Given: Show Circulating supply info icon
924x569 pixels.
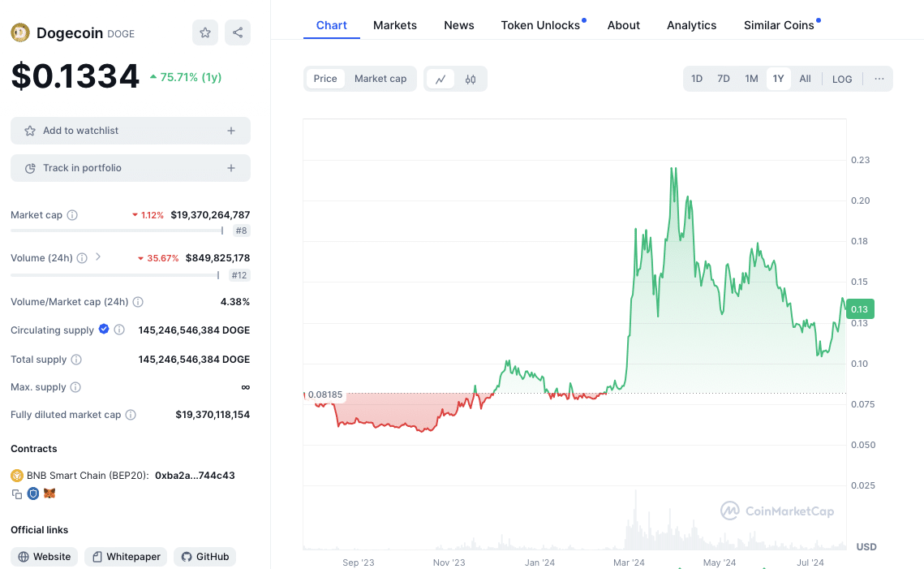Looking at the screenshot, I should coord(119,330).
